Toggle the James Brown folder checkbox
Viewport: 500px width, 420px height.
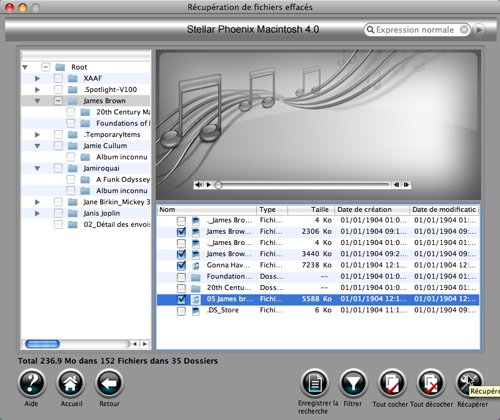[58, 101]
